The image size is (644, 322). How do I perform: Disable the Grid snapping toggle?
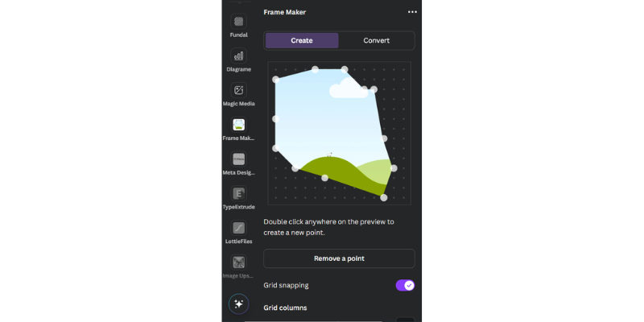[405, 286]
